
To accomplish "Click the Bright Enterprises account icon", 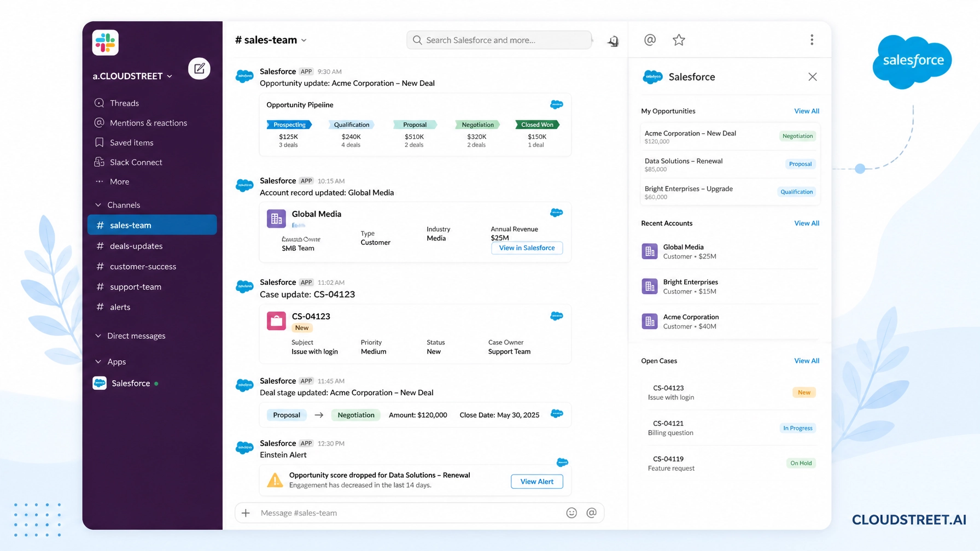I will point(650,286).
